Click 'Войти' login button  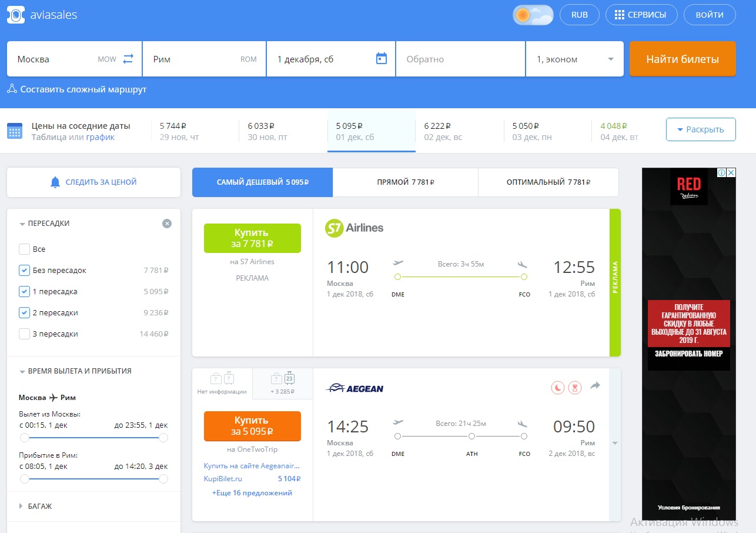pos(710,15)
